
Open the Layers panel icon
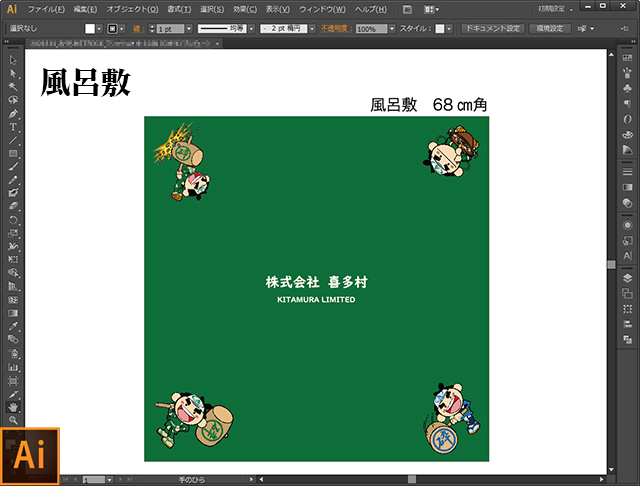[627, 278]
